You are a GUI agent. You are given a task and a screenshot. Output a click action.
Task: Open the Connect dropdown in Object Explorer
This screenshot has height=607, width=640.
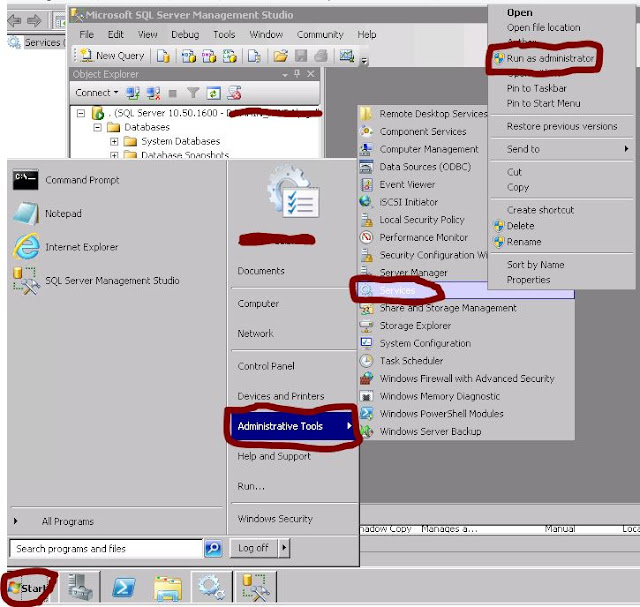click(96, 93)
